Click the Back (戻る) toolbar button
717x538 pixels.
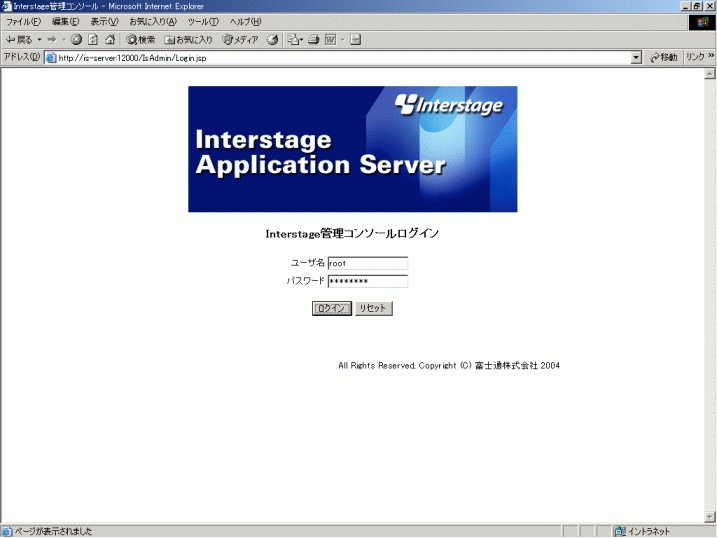pos(19,40)
